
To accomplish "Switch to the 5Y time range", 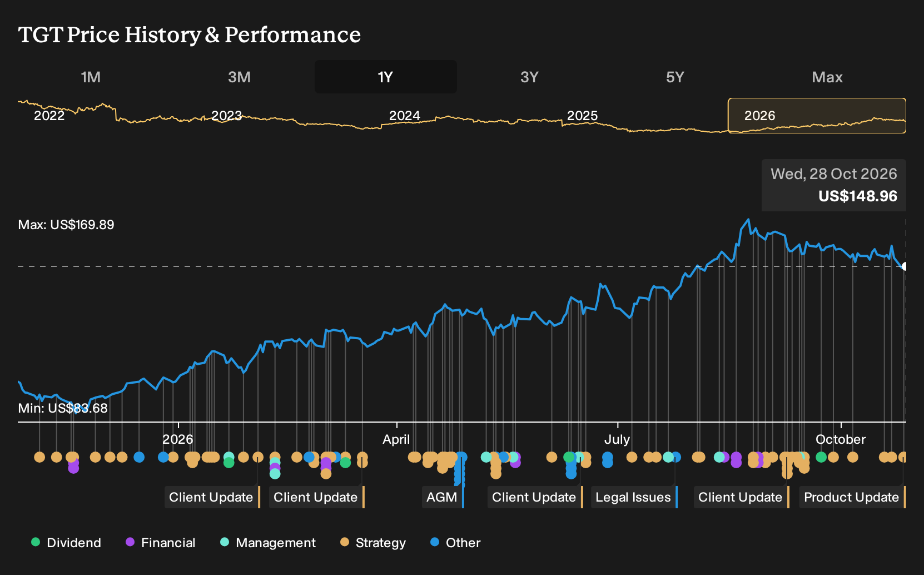I will pos(675,77).
